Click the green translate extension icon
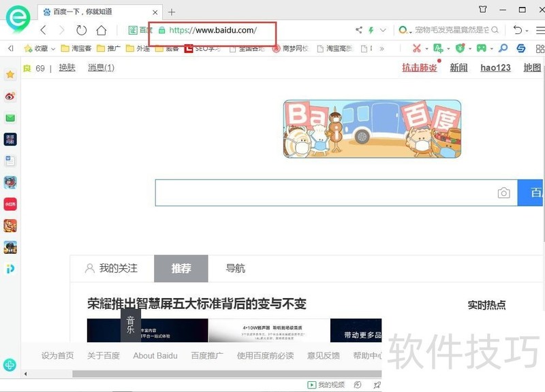545x392 pixels. [438, 48]
